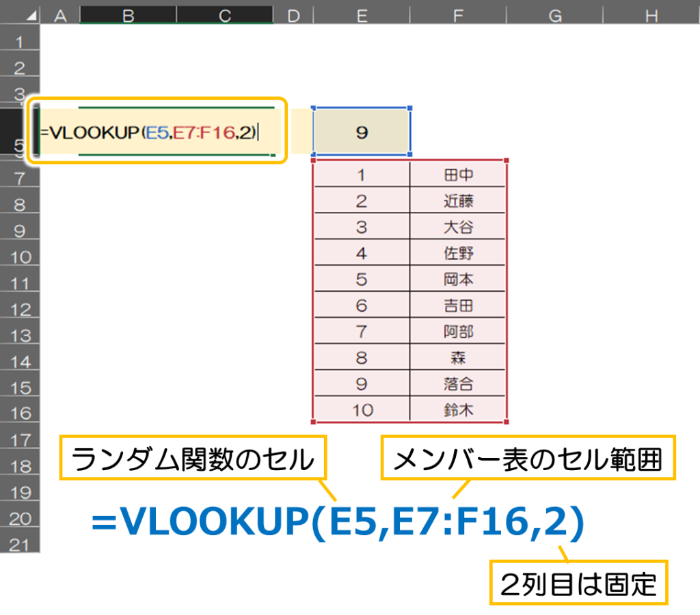Click column B header

pyautogui.click(x=128, y=15)
